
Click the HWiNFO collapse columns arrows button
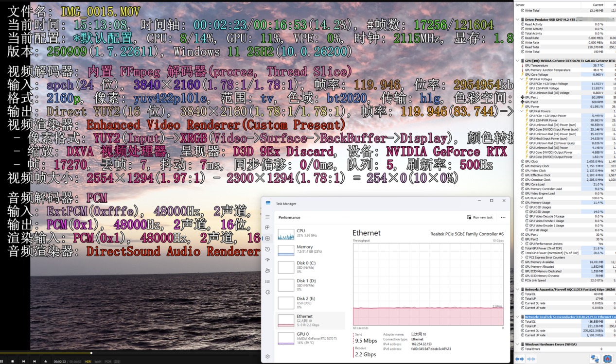[531, 359]
